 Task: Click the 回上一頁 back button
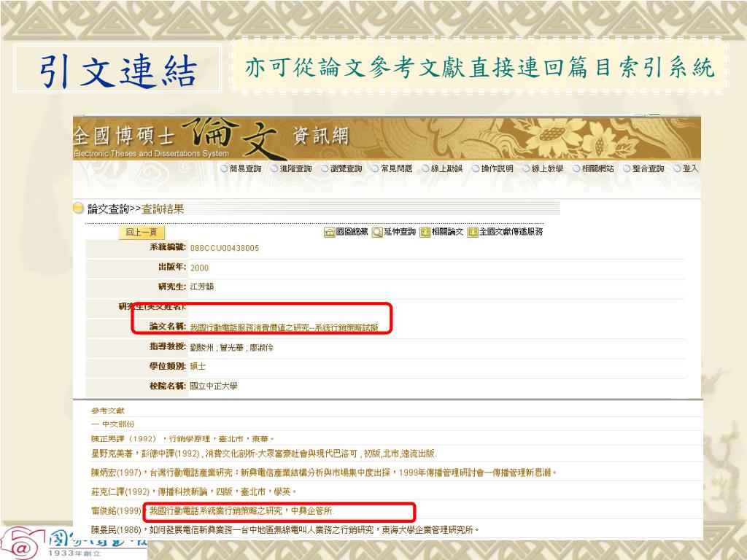click(142, 233)
